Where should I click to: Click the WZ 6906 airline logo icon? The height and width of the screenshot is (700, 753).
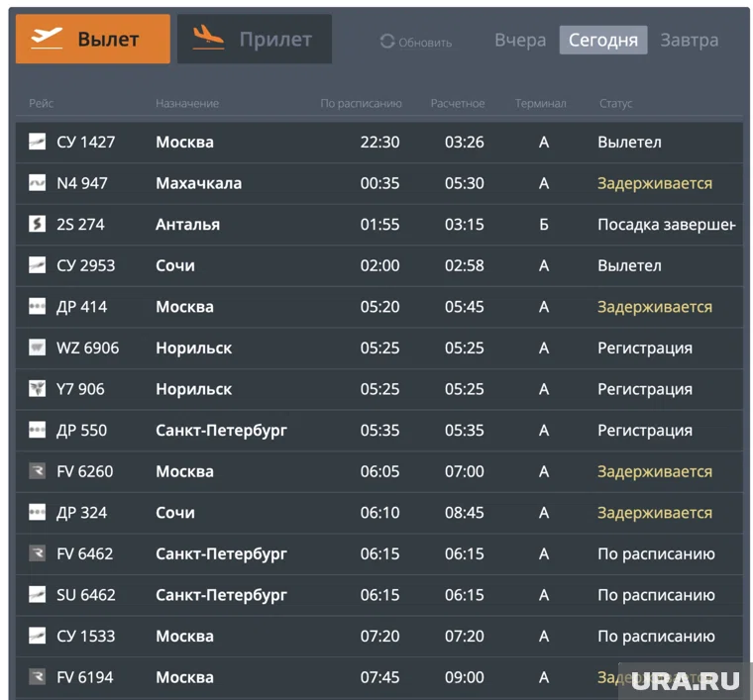[x=37, y=349]
